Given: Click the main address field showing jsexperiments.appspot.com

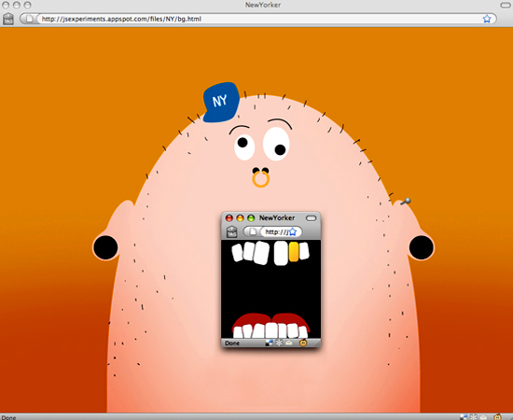Looking at the screenshot, I should pyautogui.click(x=258, y=19).
